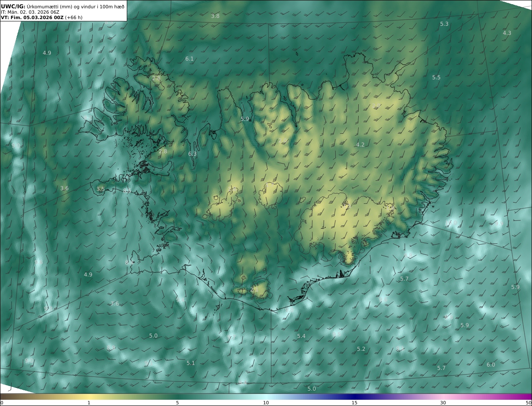Click the colorbar tick label '50'
Viewport: 532px width, 406px height.
point(528,403)
